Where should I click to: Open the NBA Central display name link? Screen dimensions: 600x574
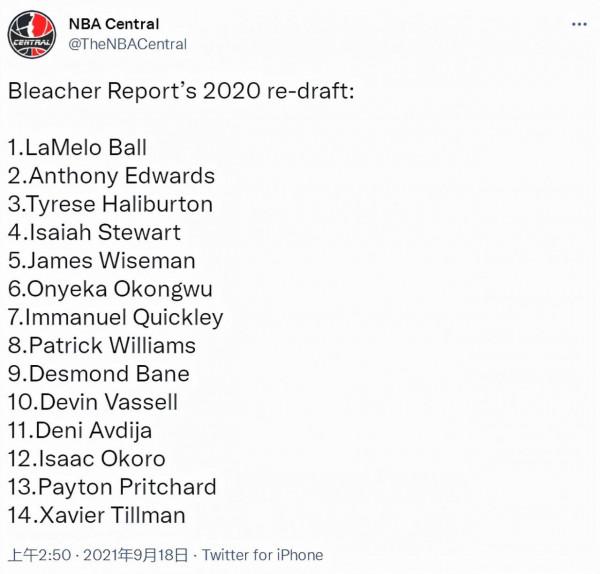[x=115, y=24]
